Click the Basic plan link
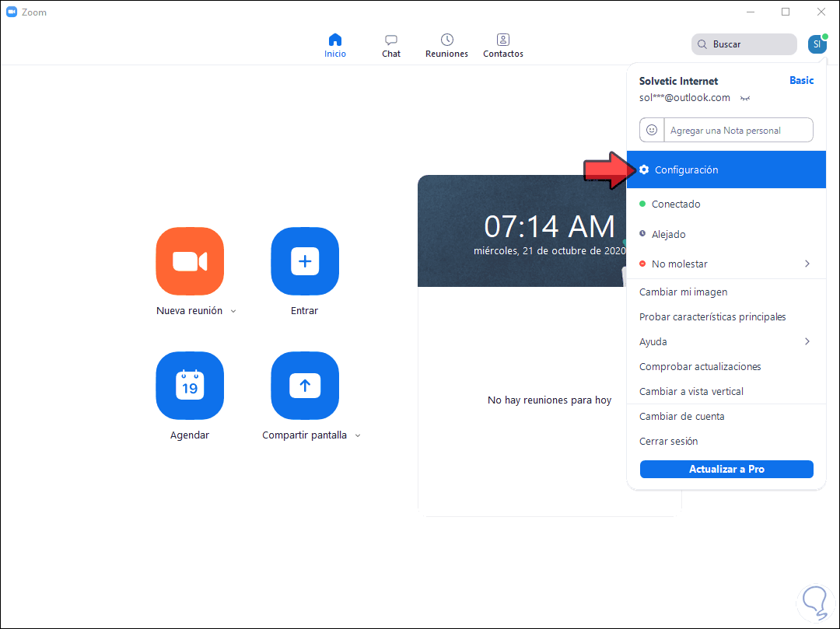The image size is (840, 629). coord(801,80)
